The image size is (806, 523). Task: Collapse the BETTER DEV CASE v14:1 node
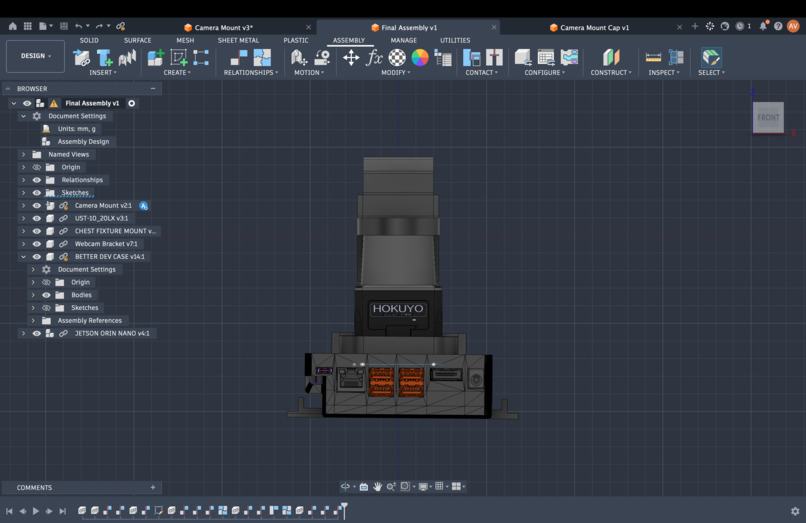coord(23,257)
